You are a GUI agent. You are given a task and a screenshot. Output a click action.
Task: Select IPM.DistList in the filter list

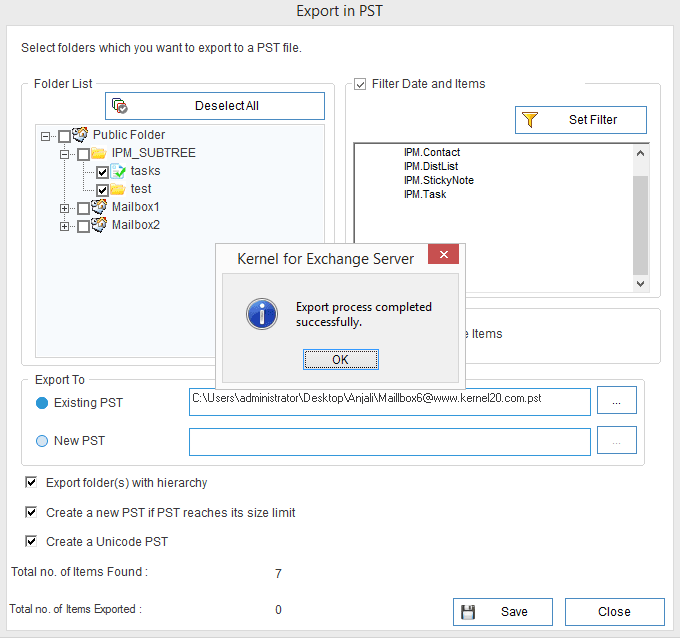[x=431, y=166]
